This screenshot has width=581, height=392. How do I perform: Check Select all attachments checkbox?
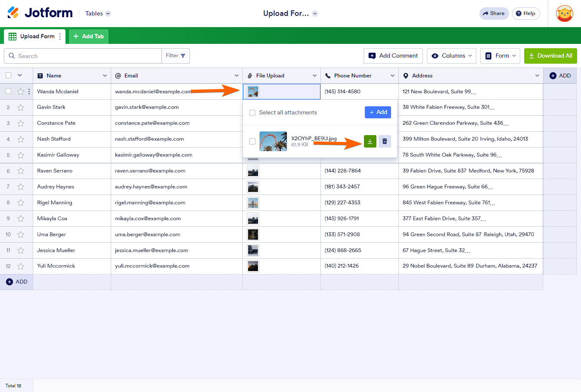(x=252, y=113)
